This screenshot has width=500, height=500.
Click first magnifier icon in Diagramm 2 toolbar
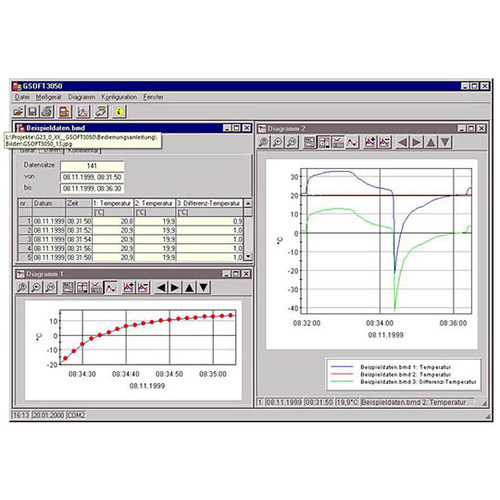tap(263, 142)
